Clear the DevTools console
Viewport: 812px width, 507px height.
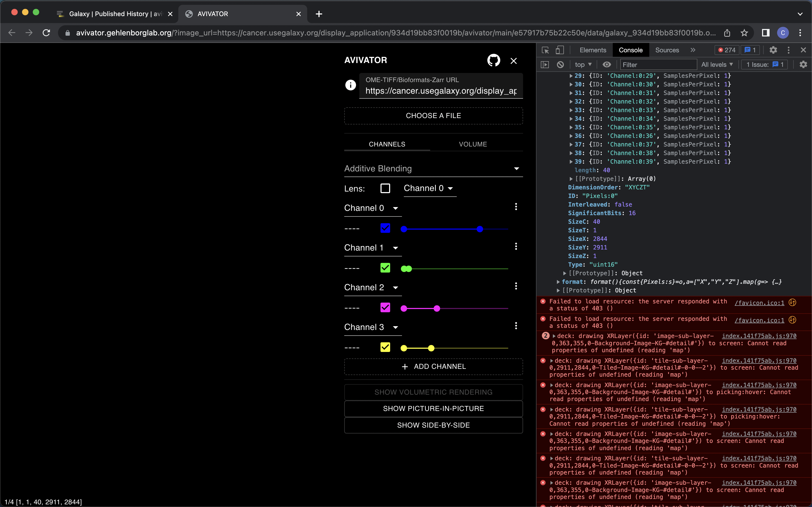pos(560,64)
